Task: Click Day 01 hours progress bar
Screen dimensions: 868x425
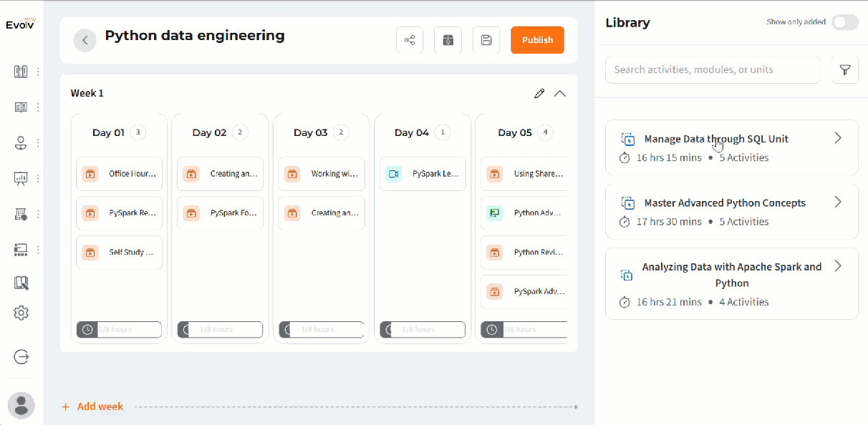Action: coord(119,329)
